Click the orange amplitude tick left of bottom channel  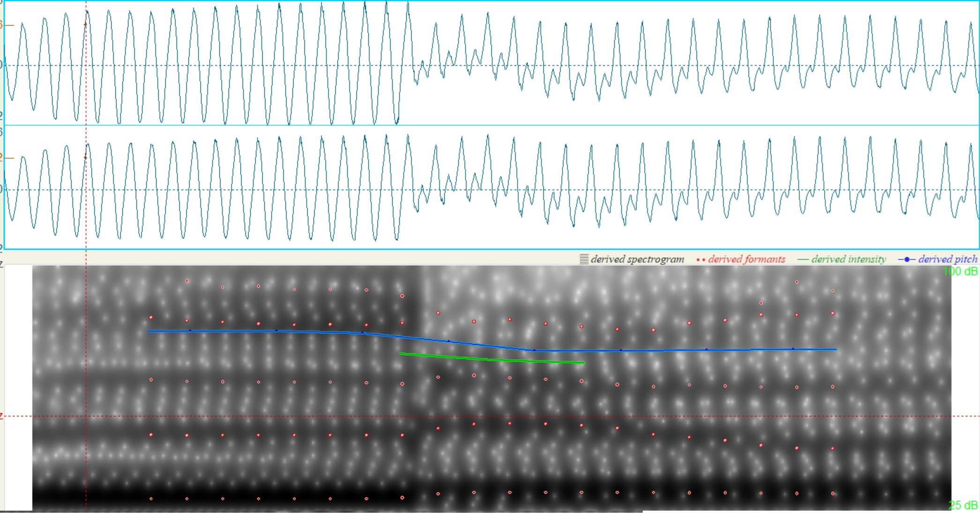pos(8,158)
